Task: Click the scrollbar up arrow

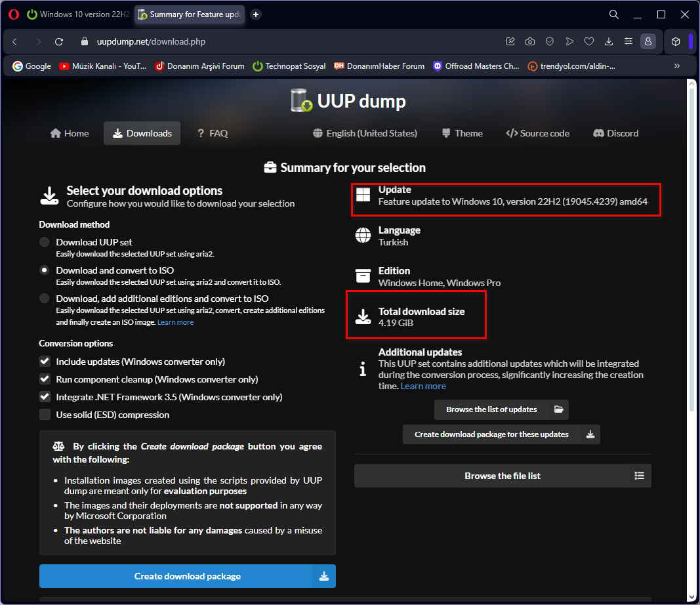Action: (x=691, y=83)
